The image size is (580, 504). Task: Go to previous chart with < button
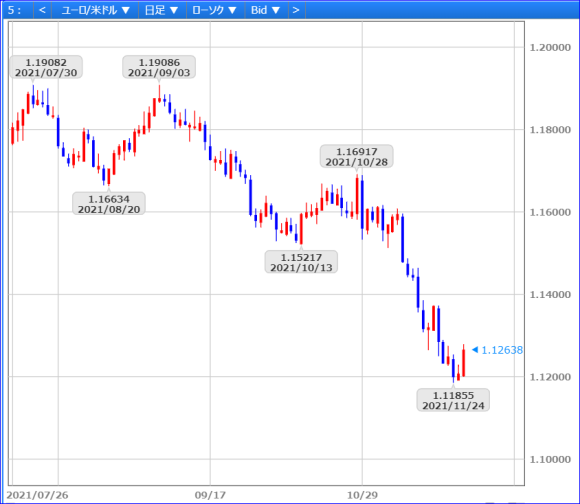[x=42, y=10]
